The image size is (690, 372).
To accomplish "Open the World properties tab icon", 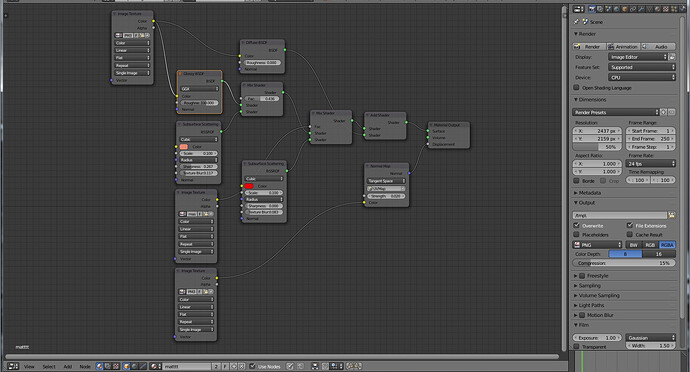I will pyautogui.click(x=617, y=9).
